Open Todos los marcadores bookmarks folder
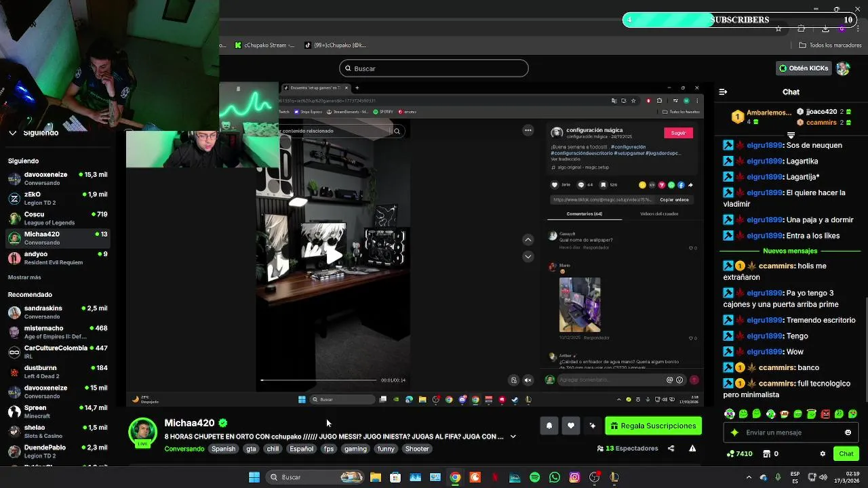The image size is (868, 488). (x=830, y=45)
